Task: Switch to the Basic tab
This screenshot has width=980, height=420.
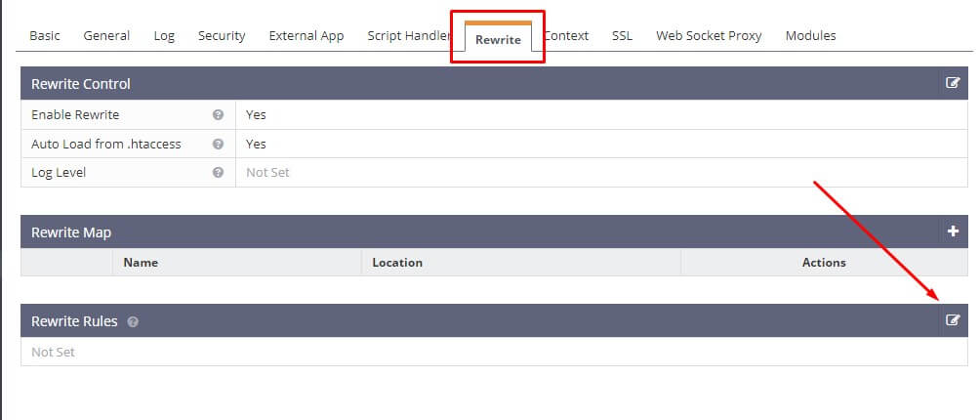Action: pos(44,35)
